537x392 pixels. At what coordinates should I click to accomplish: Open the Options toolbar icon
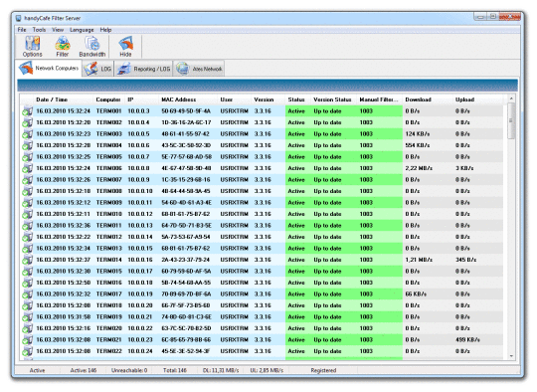pos(32,47)
